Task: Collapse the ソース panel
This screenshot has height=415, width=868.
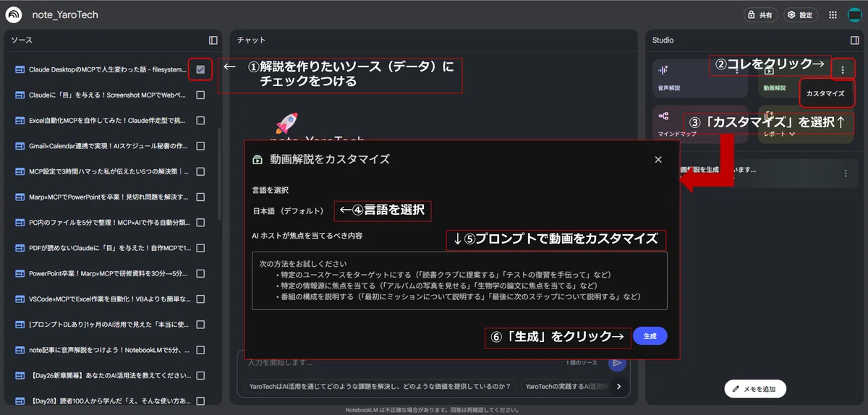Action: tap(213, 40)
